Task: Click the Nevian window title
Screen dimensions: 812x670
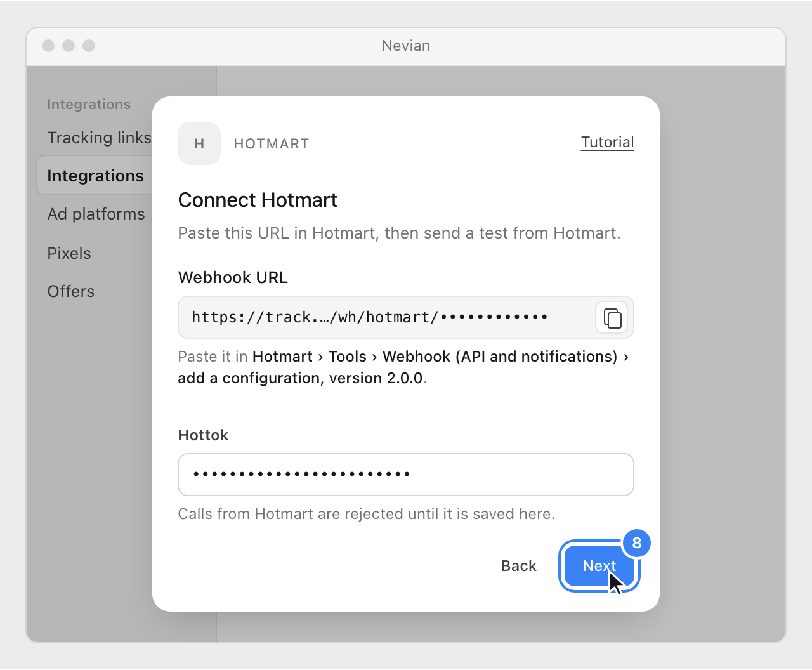Action: point(406,46)
